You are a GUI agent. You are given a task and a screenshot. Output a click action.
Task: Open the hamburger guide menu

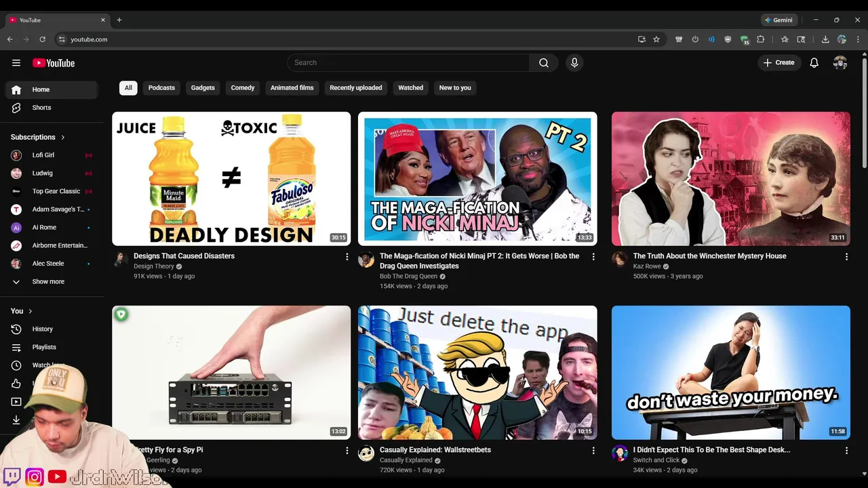tap(16, 63)
